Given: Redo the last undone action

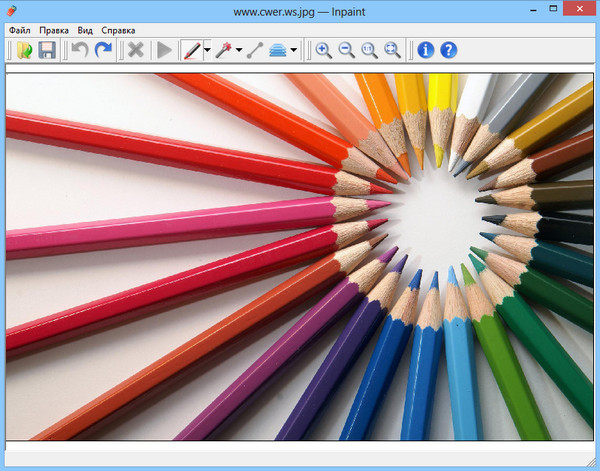Looking at the screenshot, I should coord(103,50).
